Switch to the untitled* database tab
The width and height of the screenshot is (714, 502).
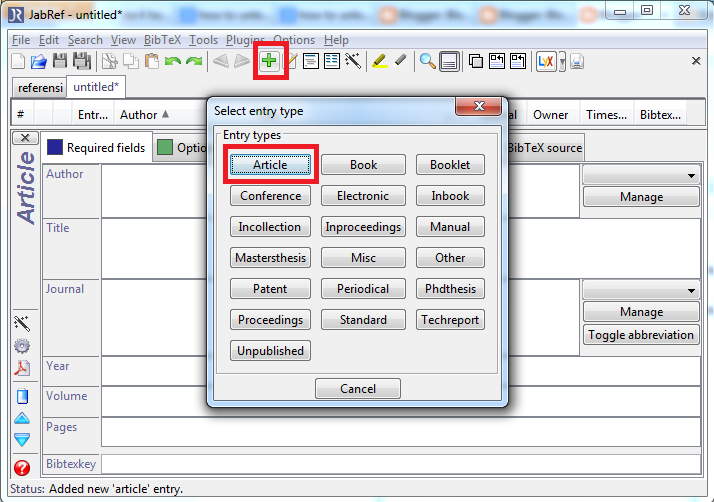(96, 87)
